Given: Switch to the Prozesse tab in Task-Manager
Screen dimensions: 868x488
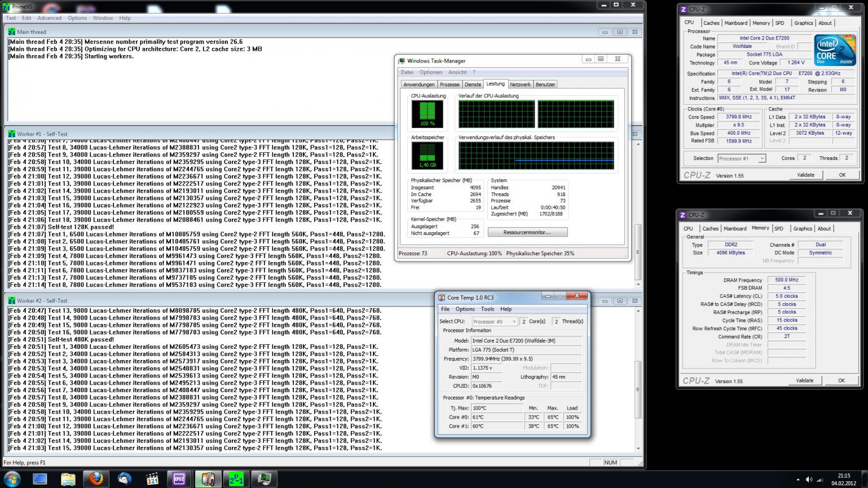Looking at the screenshot, I should [450, 85].
